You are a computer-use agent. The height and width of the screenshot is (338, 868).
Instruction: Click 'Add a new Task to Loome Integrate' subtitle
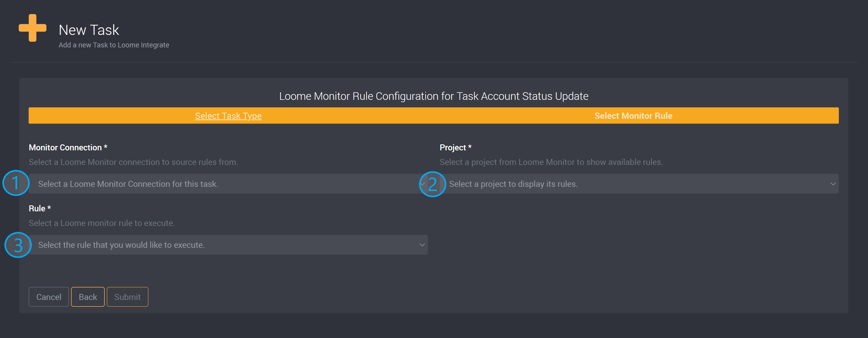(114, 45)
